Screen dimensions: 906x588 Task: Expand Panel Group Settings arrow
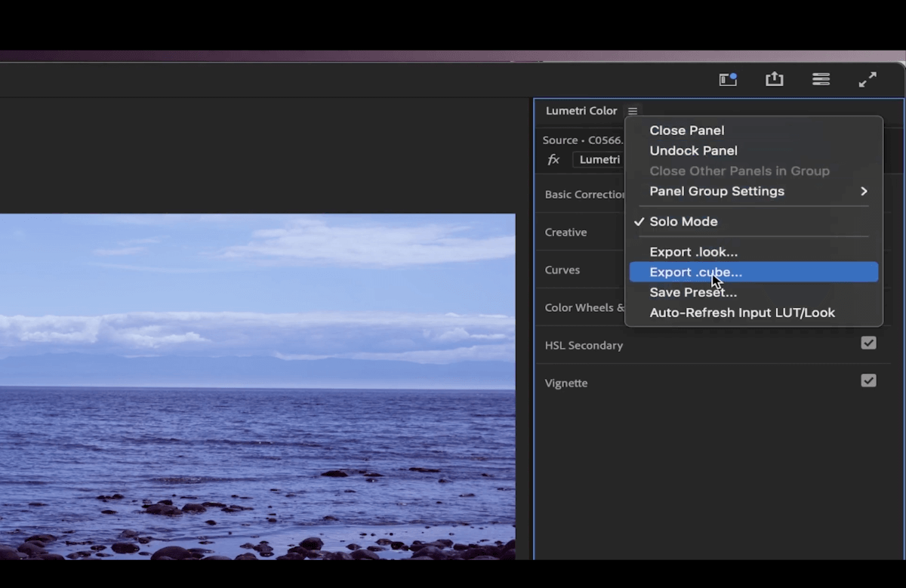864,192
